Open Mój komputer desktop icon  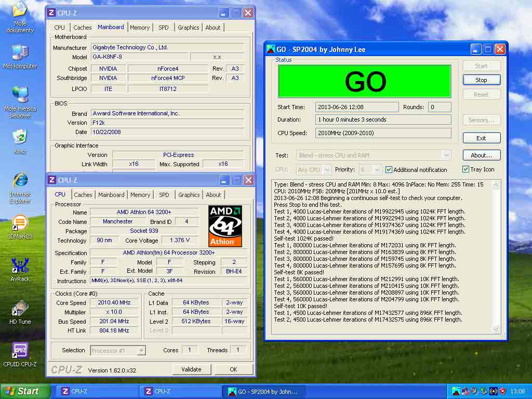point(20,52)
